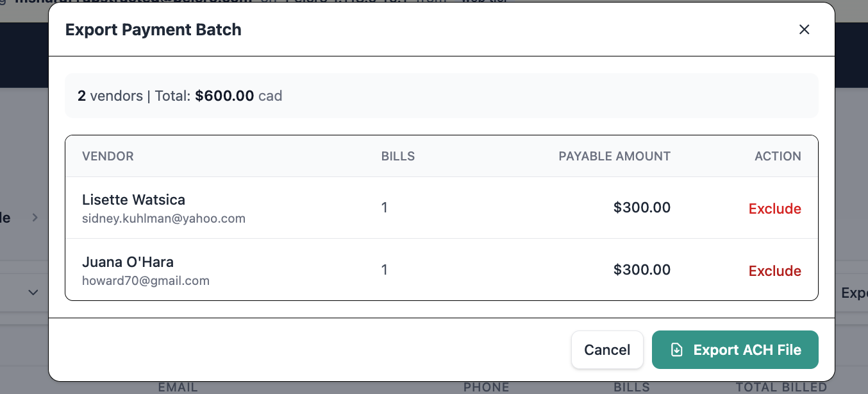Exclude Juana O'Hara from the batch
Viewport: 868px width, 394px height.
pyautogui.click(x=774, y=271)
